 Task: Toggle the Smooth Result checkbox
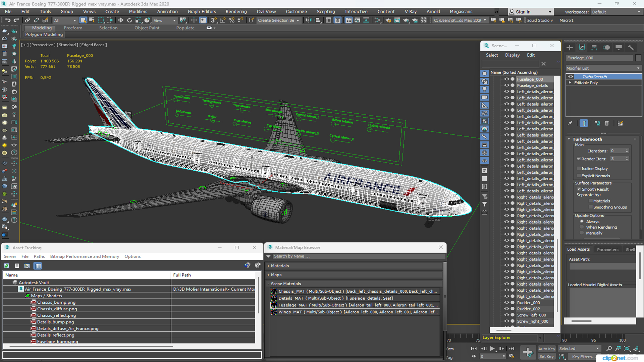click(579, 189)
